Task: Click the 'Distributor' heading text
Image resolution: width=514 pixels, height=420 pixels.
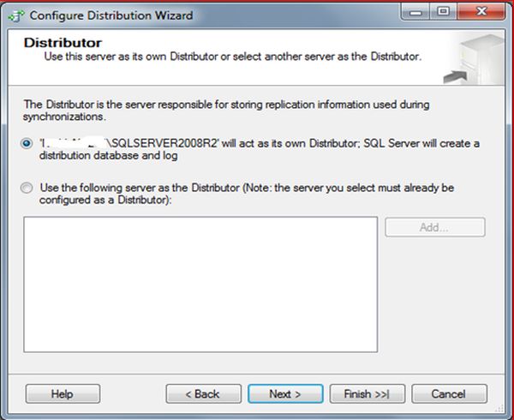Action: [x=63, y=43]
